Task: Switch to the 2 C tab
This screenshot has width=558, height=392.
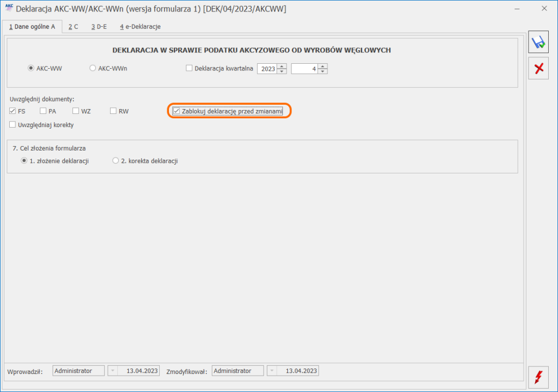Action: coord(72,26)
